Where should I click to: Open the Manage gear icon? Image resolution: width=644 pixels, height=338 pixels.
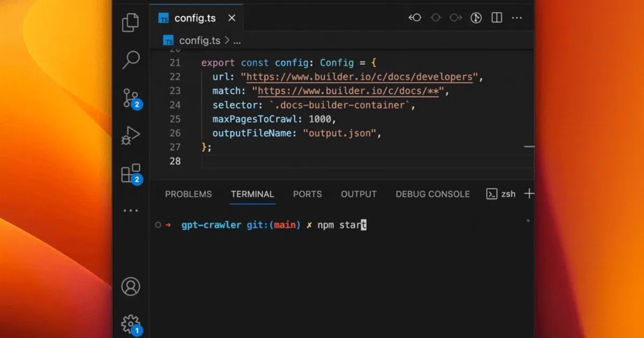pyautogui.click(x=131, y=325)
